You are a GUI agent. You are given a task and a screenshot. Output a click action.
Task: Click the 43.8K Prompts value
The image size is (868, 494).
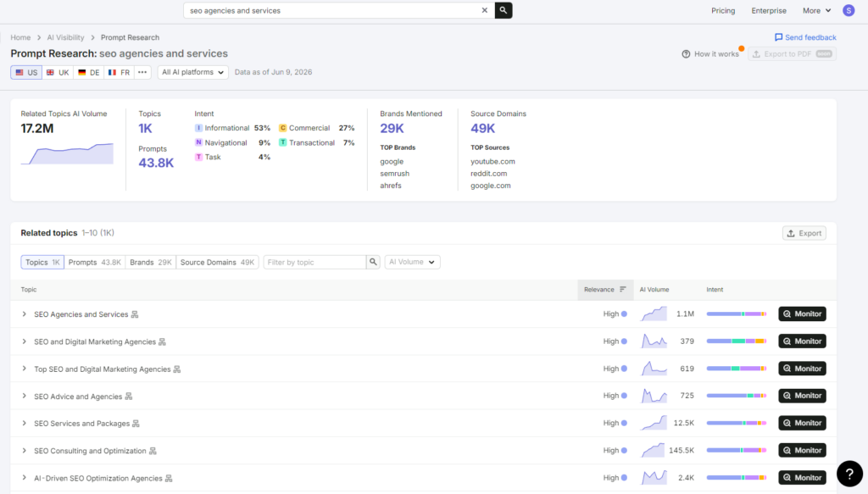(156, 163)
